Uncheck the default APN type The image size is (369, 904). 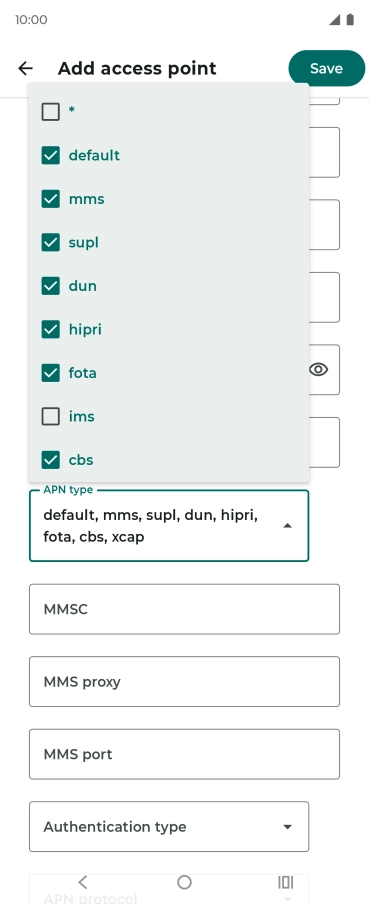(51, 155)
